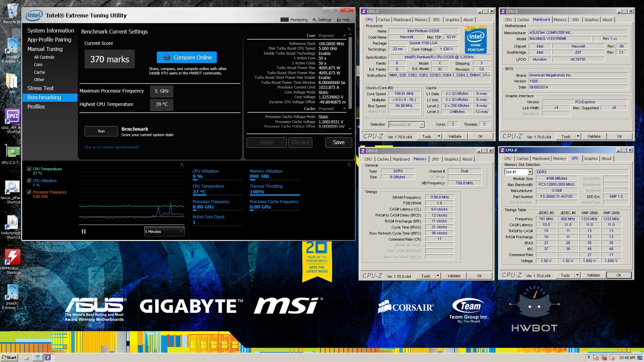Open Help icon in XTU header
The image size is (644, 362).
coord(339,20)
